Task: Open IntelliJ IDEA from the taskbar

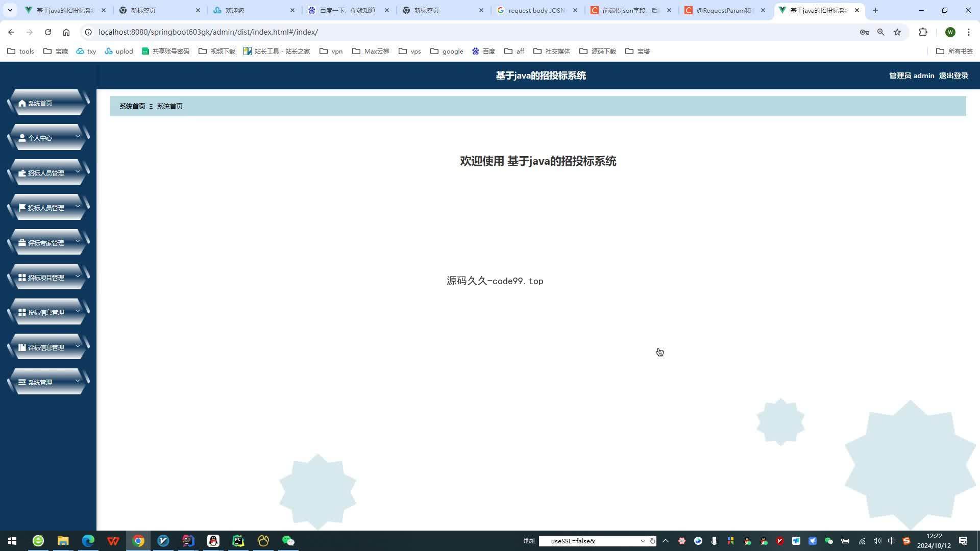Action: [188, 541]
